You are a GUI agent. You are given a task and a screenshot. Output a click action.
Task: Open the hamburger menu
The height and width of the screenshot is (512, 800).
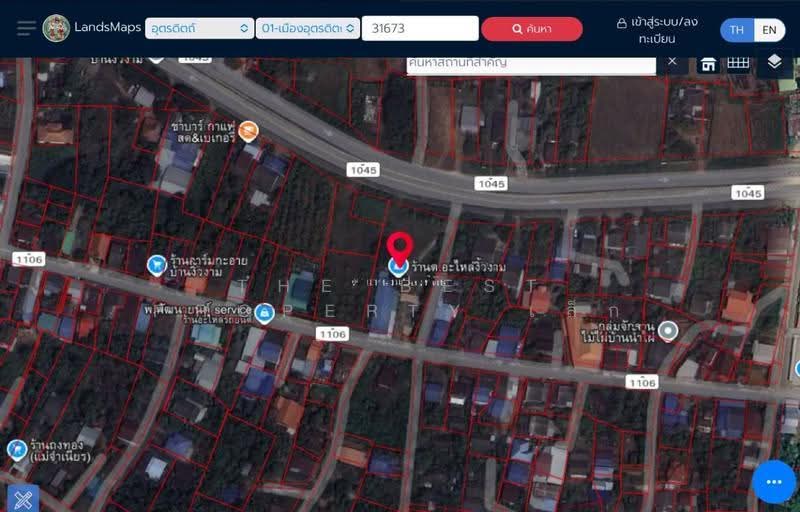(x=26, y=28)
